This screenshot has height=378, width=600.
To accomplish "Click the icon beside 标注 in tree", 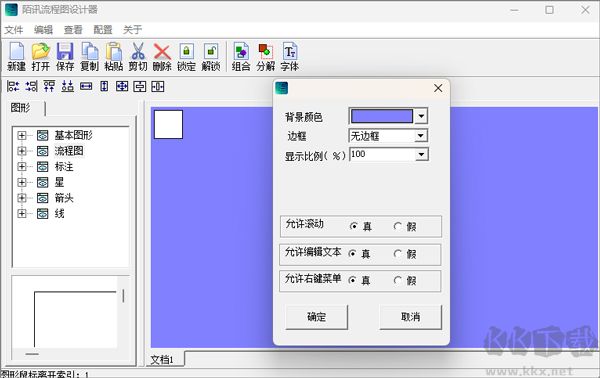I will click(x=42, y=166).
